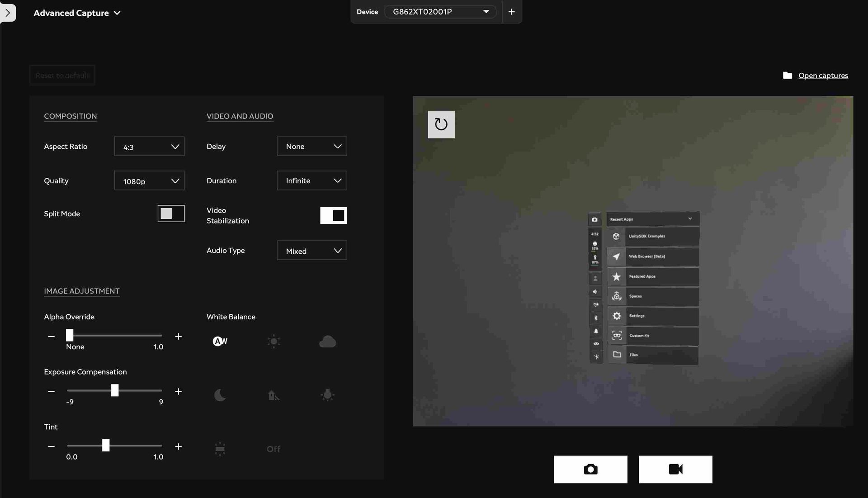Toggle Split Mode on
Screen dimensions: 868x498
(x=171, y=213)
